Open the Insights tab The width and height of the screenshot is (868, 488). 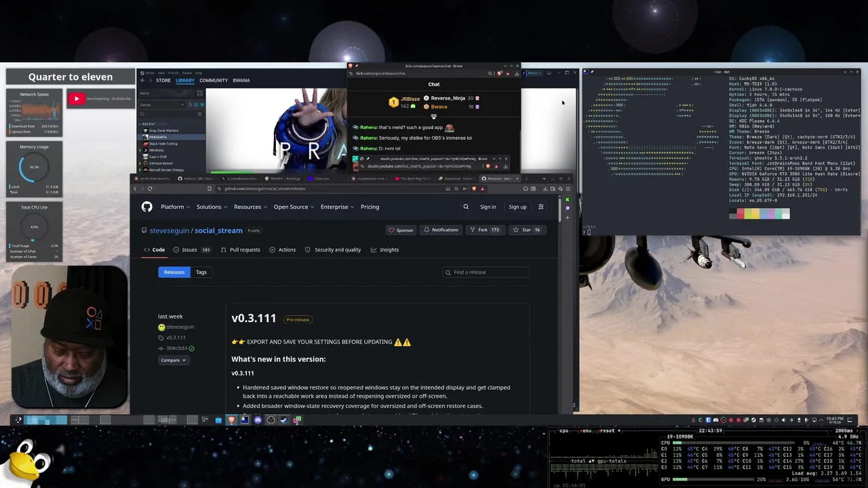point(384,249)
